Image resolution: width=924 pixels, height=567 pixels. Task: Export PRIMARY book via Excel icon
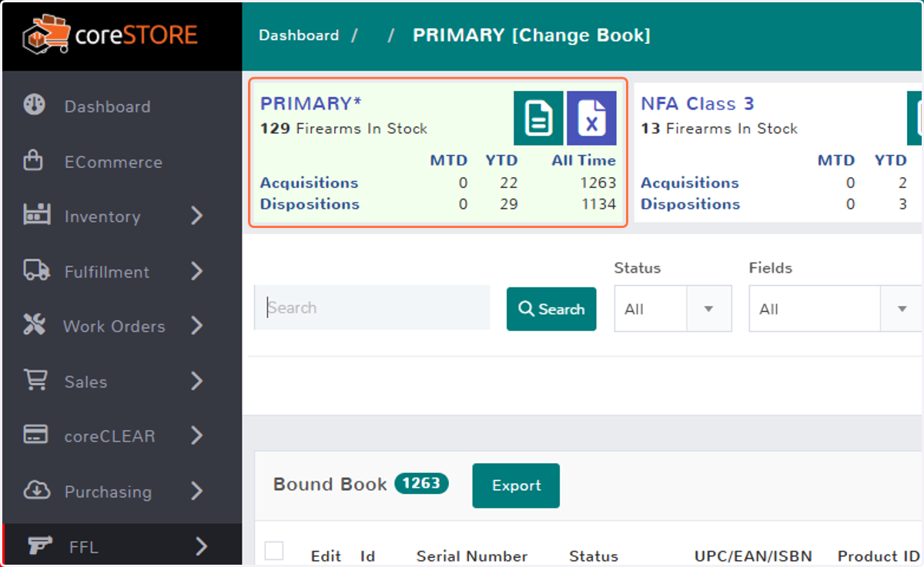click(x=591, y=118)
